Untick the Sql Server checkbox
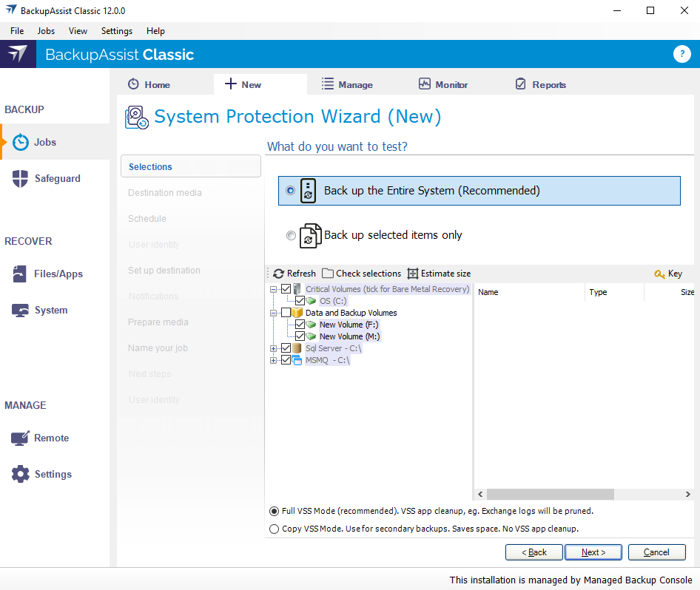This screenshot has height=590, width=700. pos(286,348)
